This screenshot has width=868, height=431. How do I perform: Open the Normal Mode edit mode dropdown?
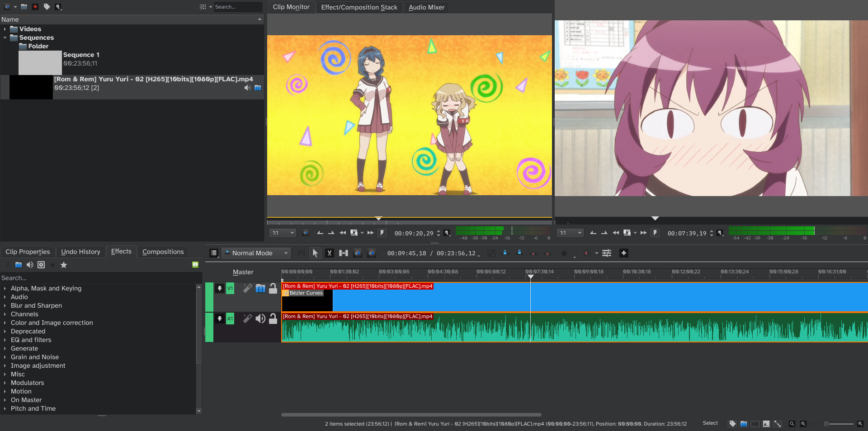coord(256,253)
